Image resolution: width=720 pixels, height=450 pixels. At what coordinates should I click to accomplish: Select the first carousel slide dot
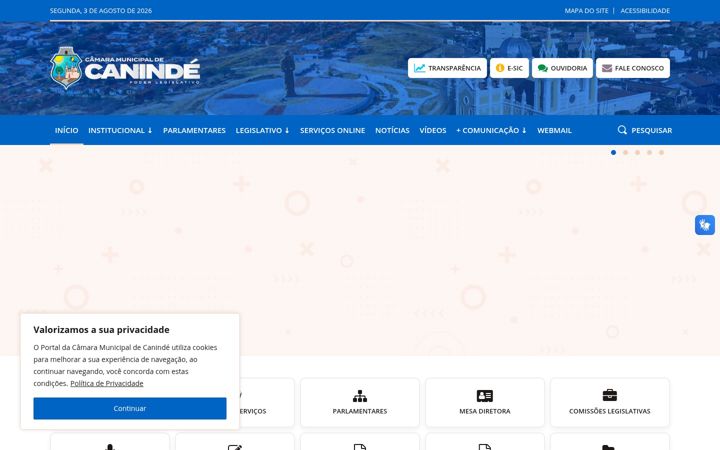(x=613, y=152)
